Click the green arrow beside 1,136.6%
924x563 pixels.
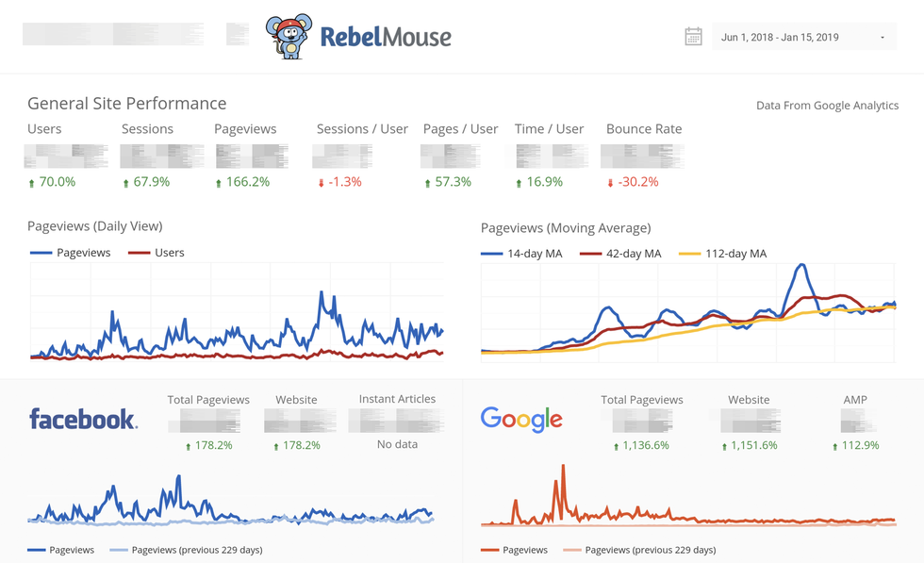(617, 446)
